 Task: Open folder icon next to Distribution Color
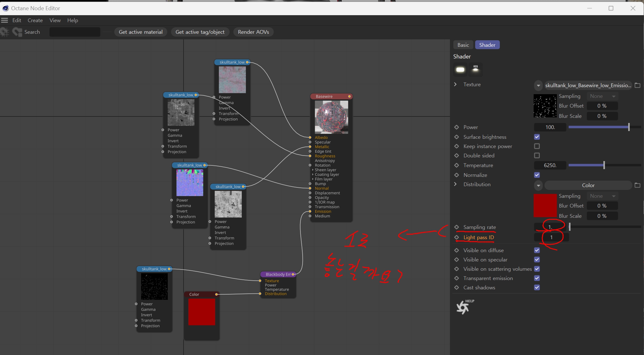(637, 185)
